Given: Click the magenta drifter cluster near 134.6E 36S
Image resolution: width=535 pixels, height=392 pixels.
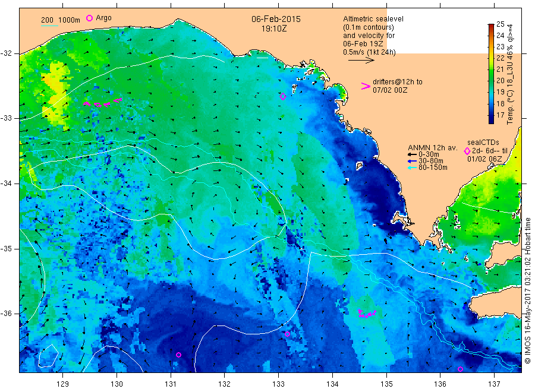Looking at the screenshot, I should pos(367,314).
